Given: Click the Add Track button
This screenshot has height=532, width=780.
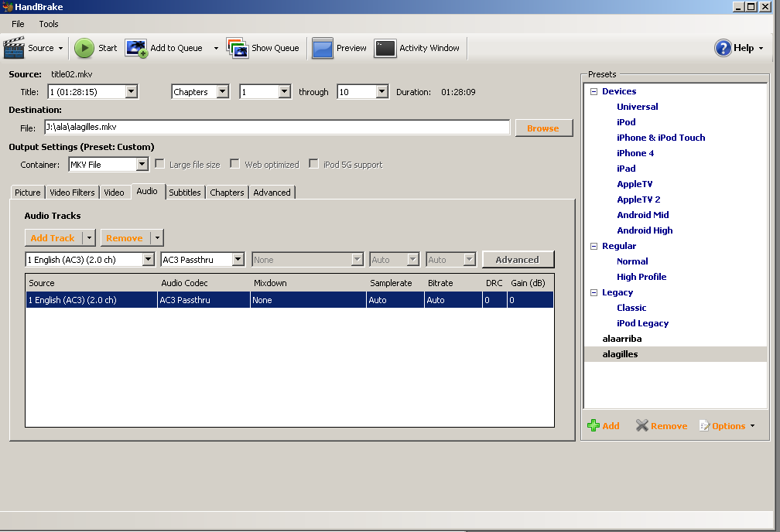Looking at the screenshot, I should point(53,237).
